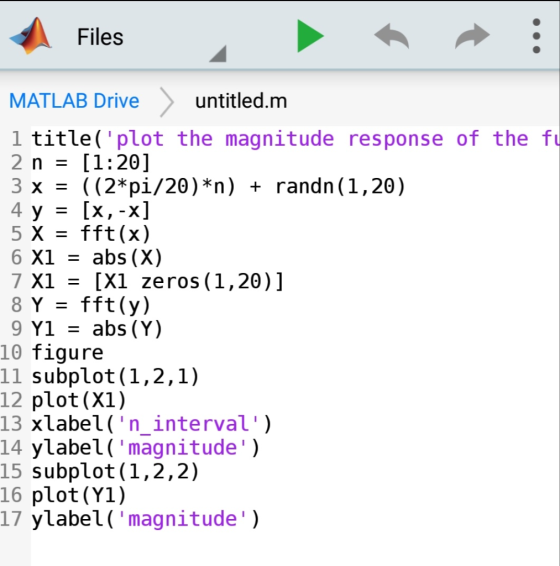The height and width of the screenshot is (566, 560).
Task: Click the line X = fft(x)
Action: (91, 234)
